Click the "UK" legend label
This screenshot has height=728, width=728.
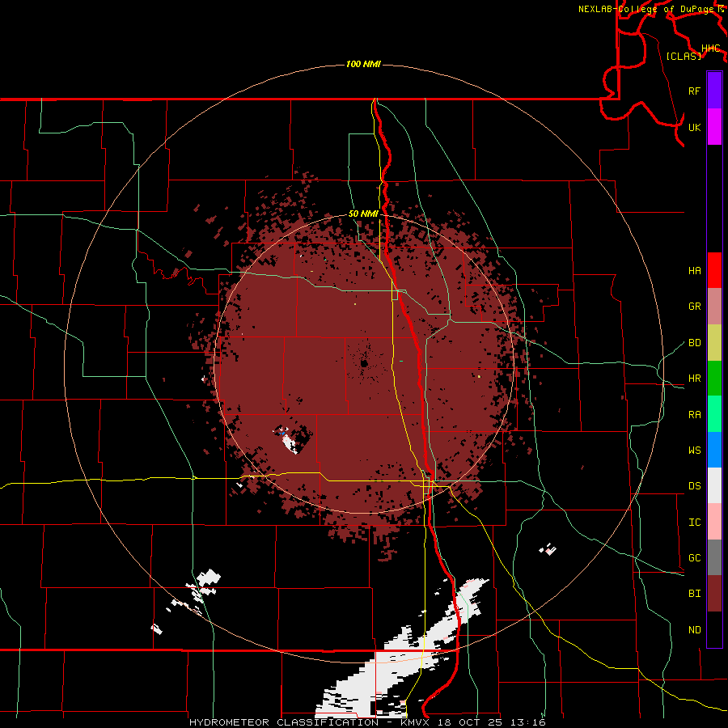[x=694, y=127]
